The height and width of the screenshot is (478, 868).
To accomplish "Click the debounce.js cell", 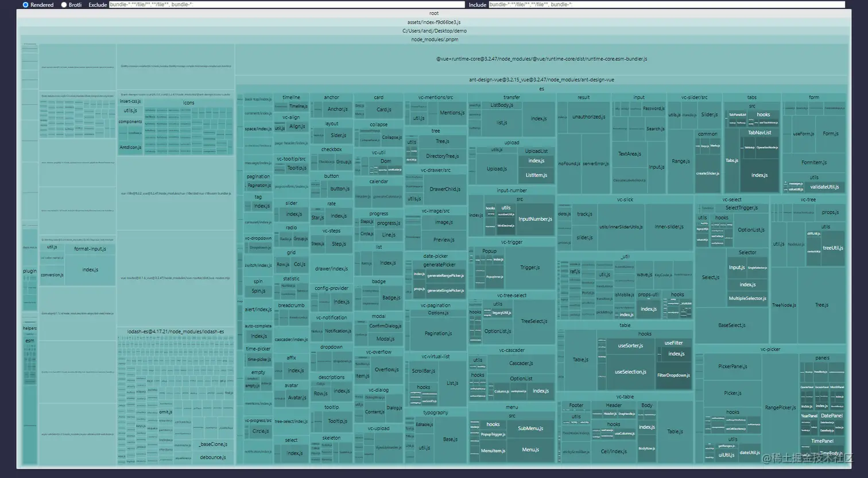I will (213, 458).
